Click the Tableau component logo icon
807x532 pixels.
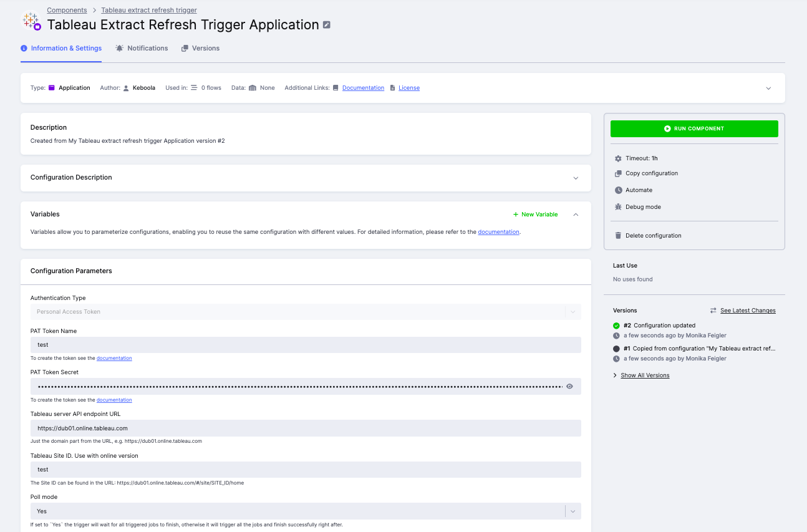click(31, 21)
